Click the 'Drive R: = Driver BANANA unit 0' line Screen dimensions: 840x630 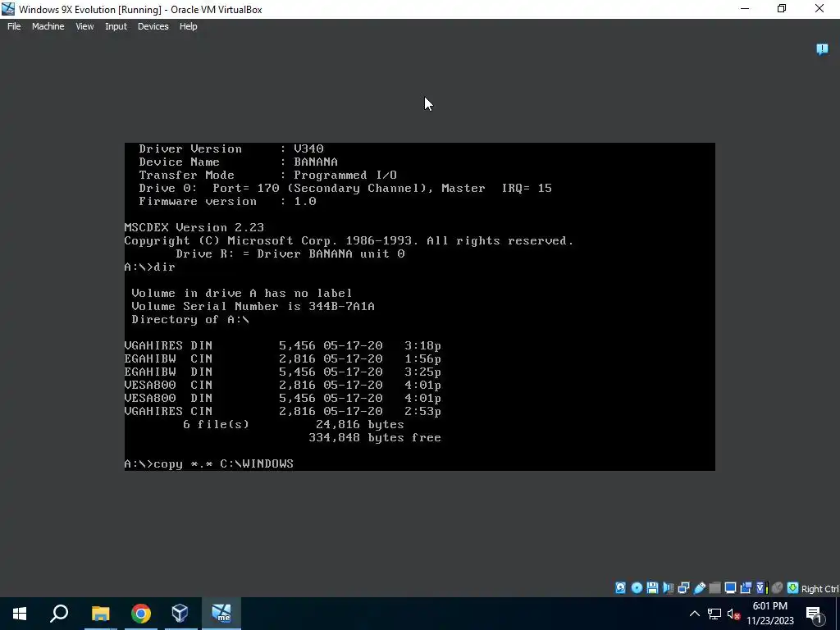290,254
